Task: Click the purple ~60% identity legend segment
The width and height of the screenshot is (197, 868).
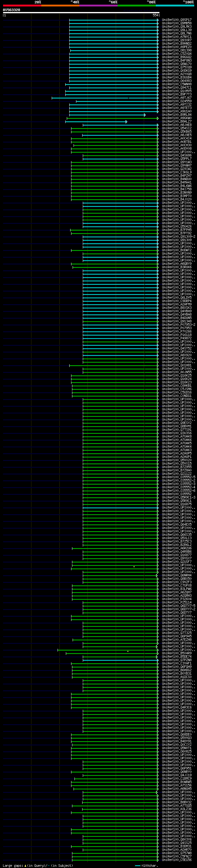Action: point(99,6)
